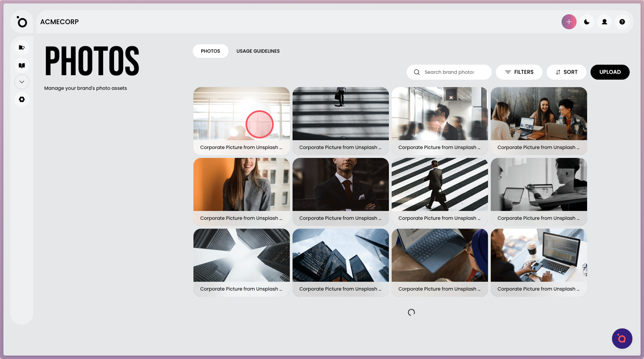Viewport: 644px width, 359px height.
Task: Click the pink plus create button
Action: [x=569, y=22]
